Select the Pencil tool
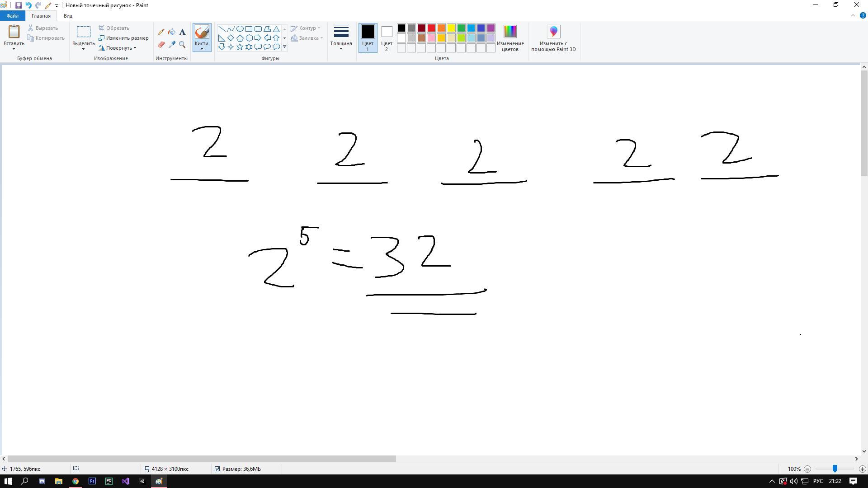The width and height of the screenshot is (868, 488). [161, 32]
